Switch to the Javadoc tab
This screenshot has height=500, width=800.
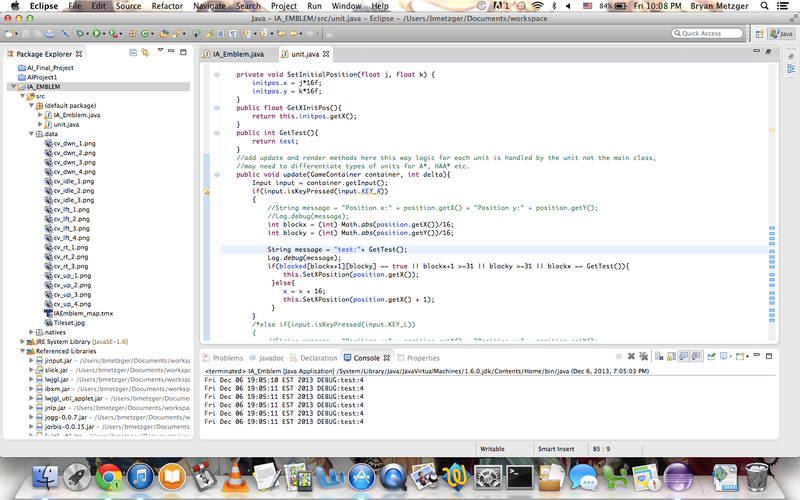pyautogui.click(x=266, y=358)
